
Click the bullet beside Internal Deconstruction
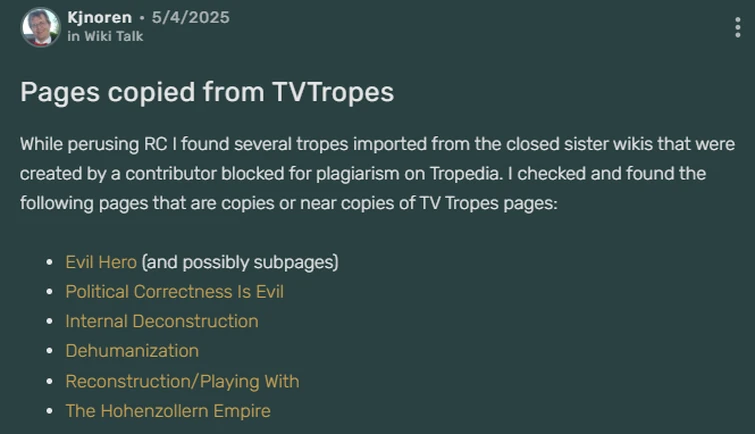click(x=50, y=322)
